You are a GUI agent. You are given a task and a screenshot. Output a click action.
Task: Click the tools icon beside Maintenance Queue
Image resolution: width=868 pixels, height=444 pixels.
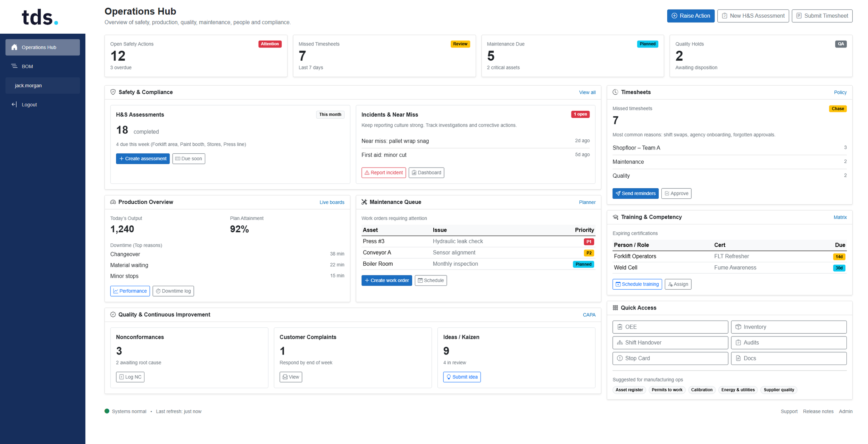pos(364,202)
